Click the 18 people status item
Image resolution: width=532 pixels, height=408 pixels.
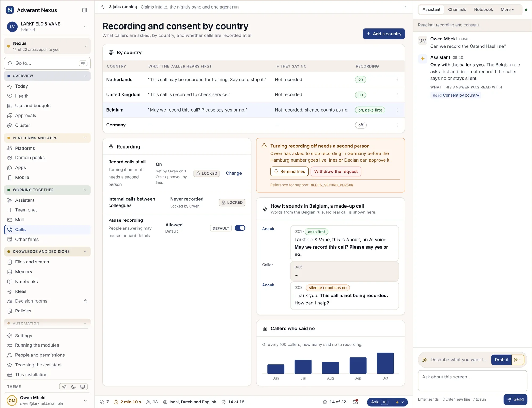click(x=152, y=402)
